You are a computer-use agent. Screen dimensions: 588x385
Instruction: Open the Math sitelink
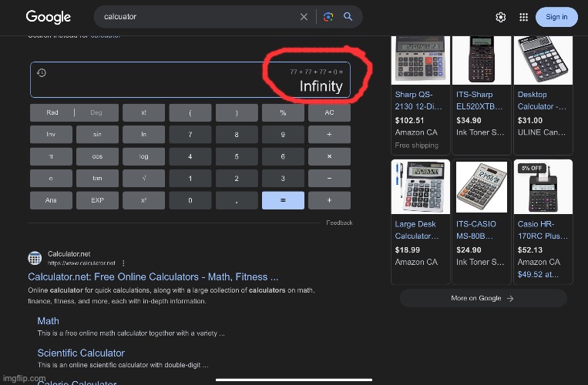[48, 321]
